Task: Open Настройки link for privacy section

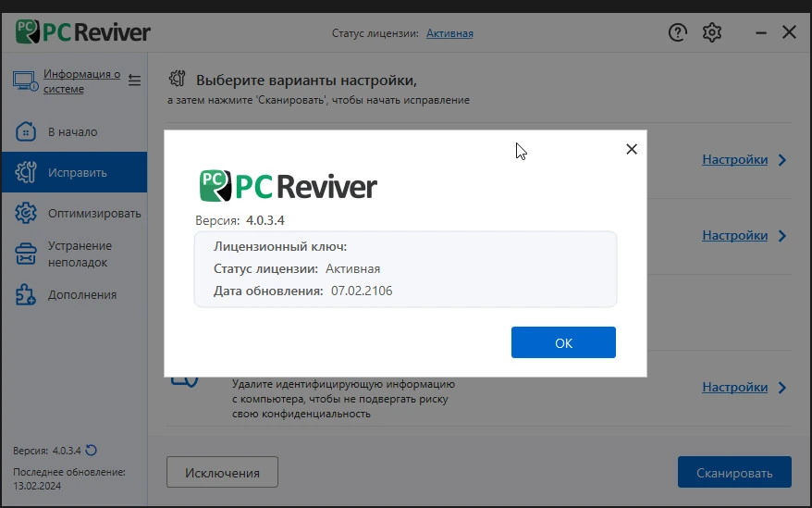Action: 735,387
